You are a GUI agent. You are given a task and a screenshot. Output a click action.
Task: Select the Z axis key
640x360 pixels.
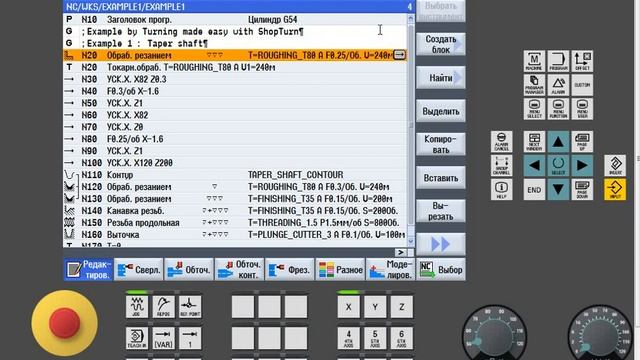coord(402,307)
